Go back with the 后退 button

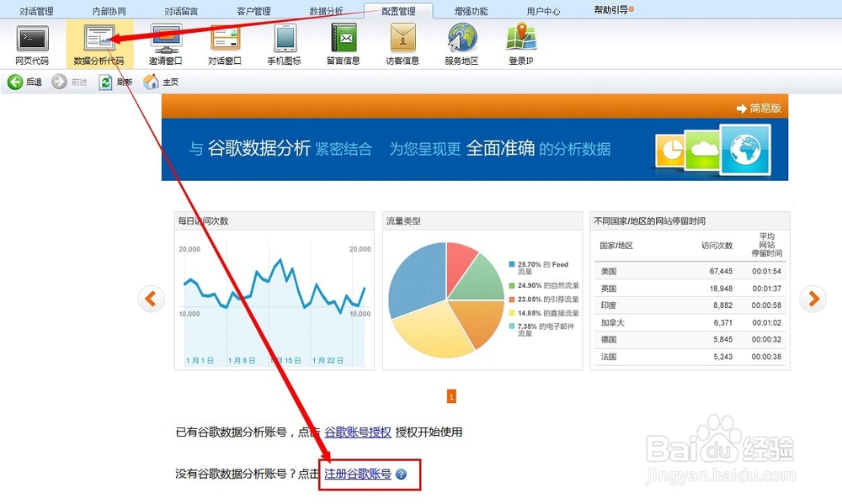pos(24,82)
